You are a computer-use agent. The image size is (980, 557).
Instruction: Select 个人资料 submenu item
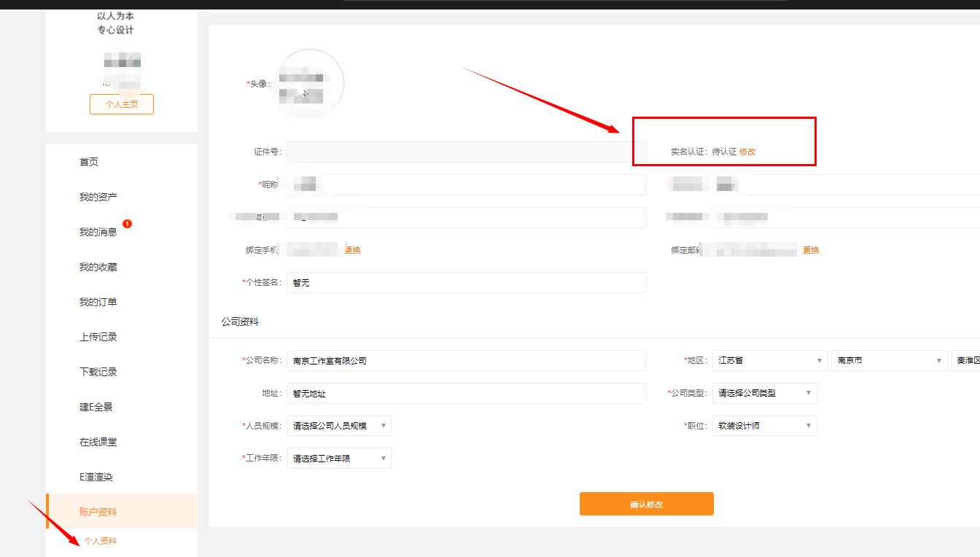point(101,541)
